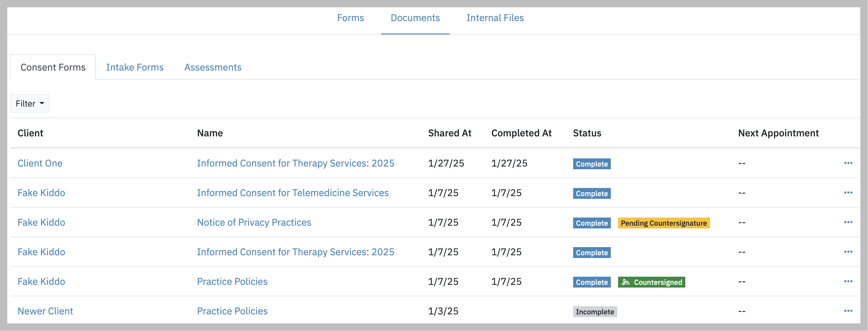Open ellipsis menu for Fake Kiddo's Therapy Services row
Image resolution: width=868 pixels, height=331 pixels.
pyautogui.click(x=848, y=252)
